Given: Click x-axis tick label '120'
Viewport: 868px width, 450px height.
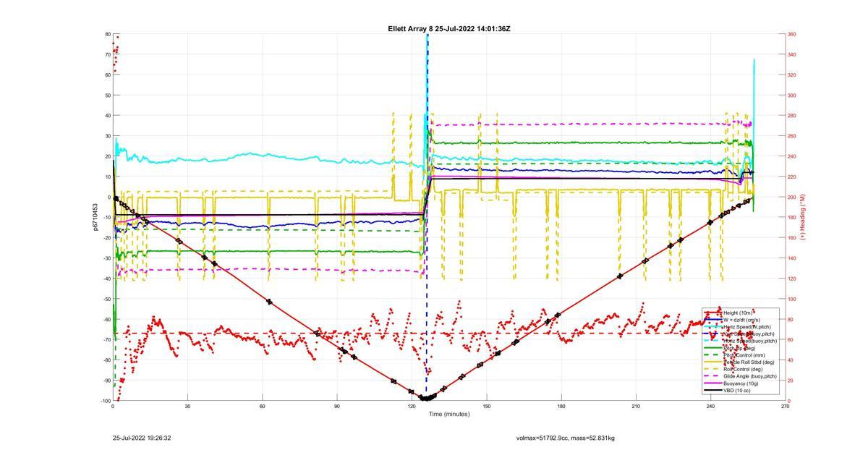Looking at the screenshot, I should tap(412, 407).
